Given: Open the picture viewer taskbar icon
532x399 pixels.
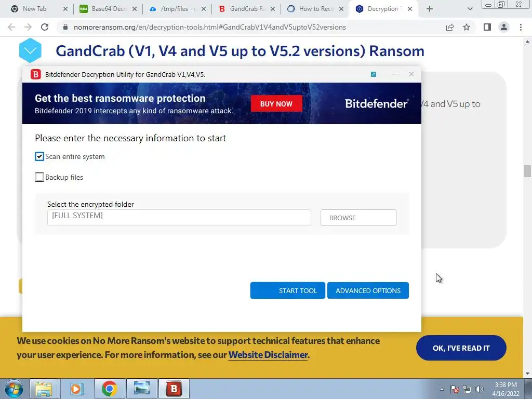Looking at the screenshot, I should [x=141, y=389].
